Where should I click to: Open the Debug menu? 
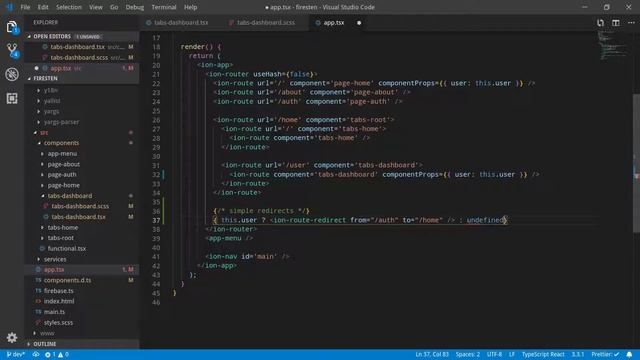click(x=135, y=7)
